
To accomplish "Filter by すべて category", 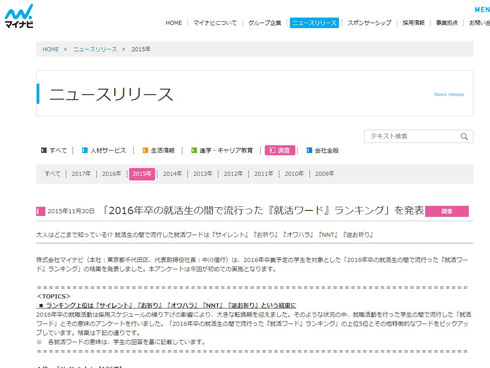I will coord(54,150).
